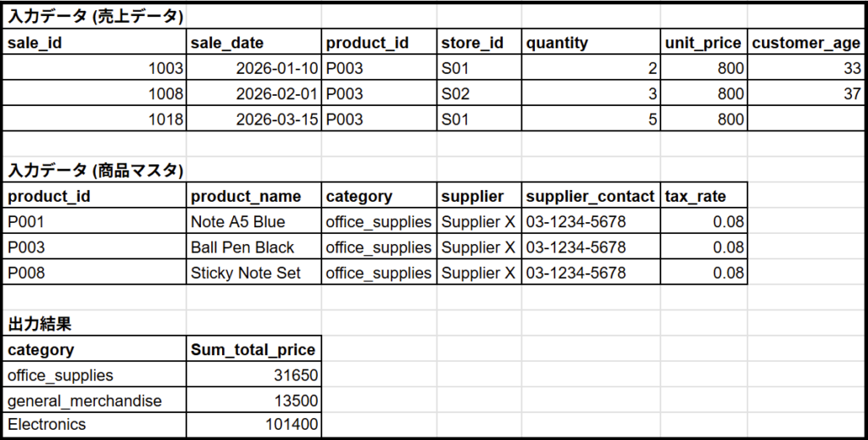Select the total value 101400

(254, 425)
